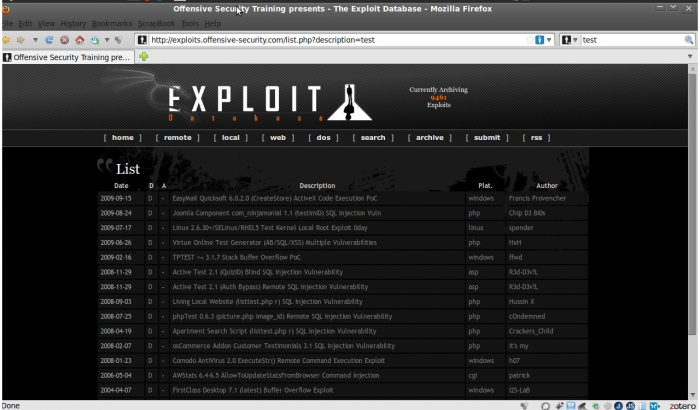This screenshot has height=410, width=700.
Task: Click the Firebug bug icon in status bar
Action: click(559, 406)
